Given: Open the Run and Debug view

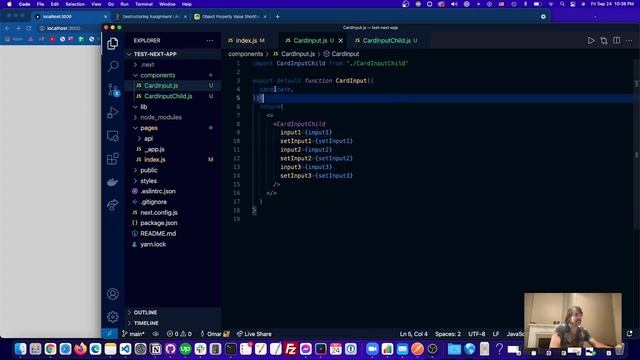Looking at the screenshot, I should pos(113,113).
